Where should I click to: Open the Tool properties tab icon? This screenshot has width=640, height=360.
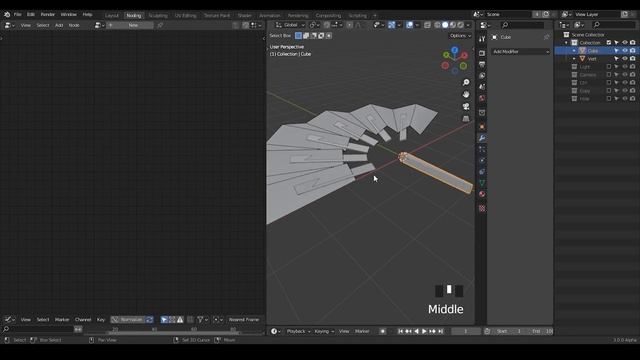(x=482, y=39)
